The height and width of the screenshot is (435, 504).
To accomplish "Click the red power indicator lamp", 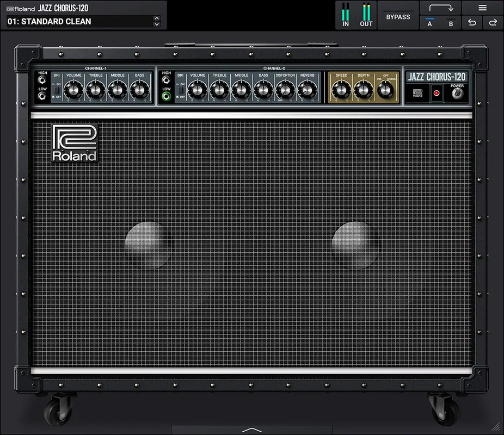I will click(437, 93).
